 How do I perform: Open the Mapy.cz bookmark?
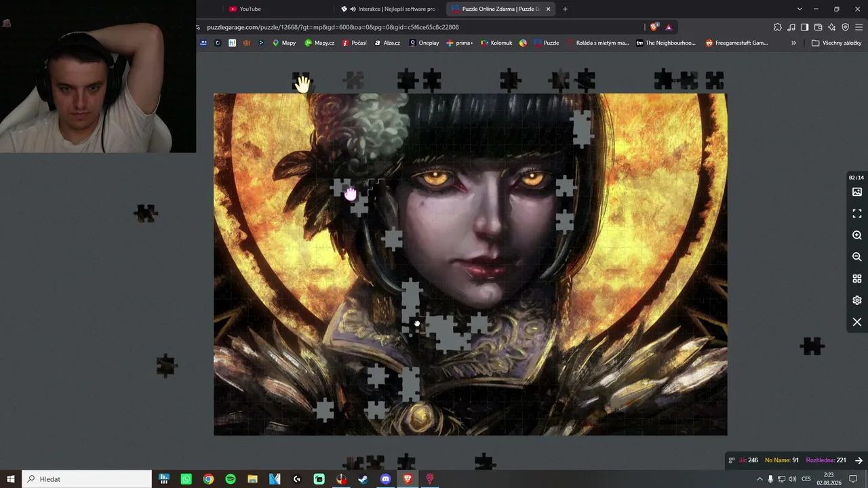[x=319, y=43]
